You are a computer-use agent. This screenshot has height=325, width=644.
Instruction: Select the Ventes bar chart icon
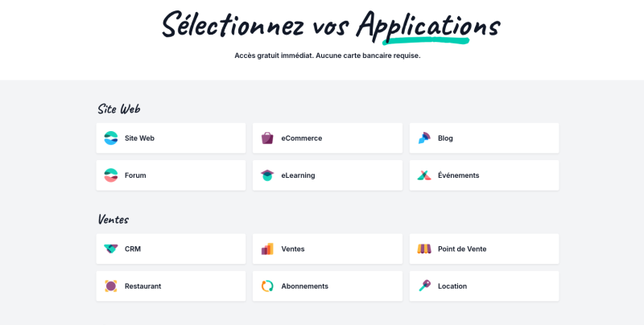click(x=267, y=249)
